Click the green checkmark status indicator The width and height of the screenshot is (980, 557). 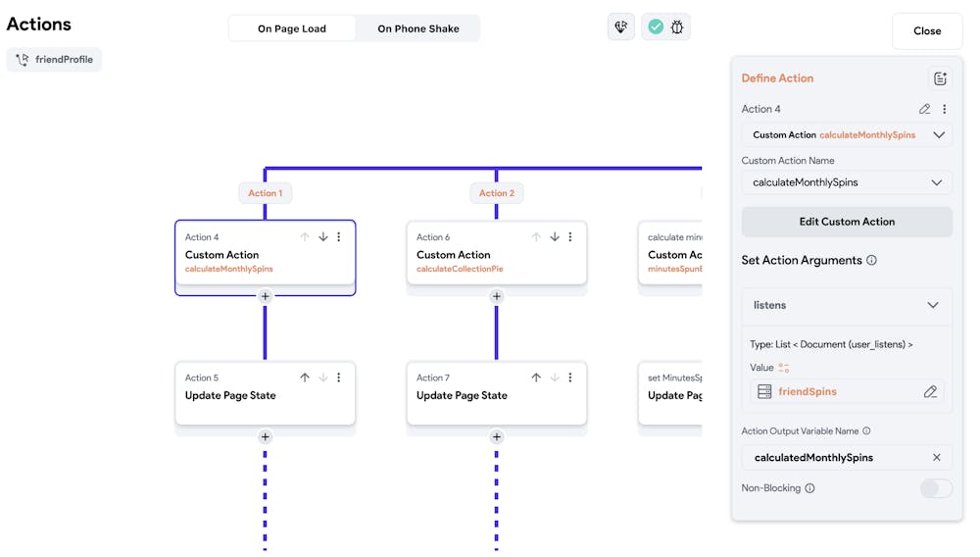pos(655,27)
